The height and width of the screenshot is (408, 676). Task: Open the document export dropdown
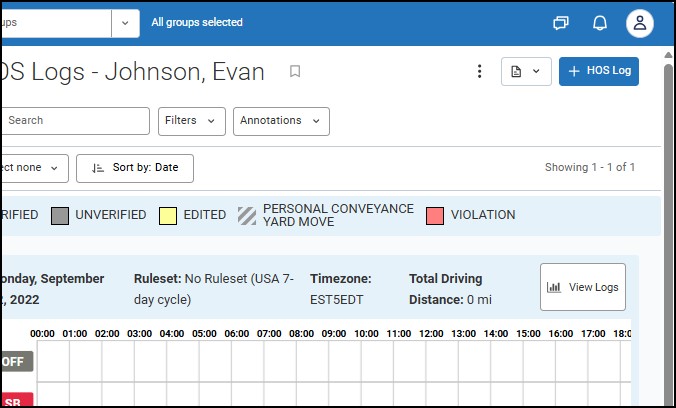pyautogui.click(x=526, y=72)
